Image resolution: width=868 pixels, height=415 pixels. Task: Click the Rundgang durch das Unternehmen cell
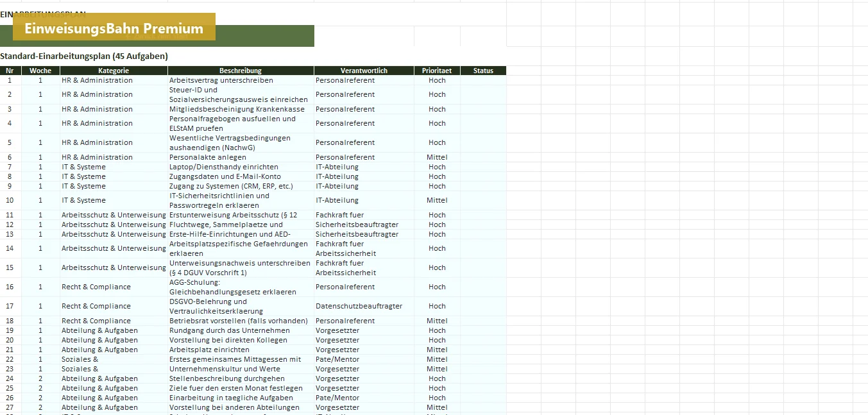pos(241,330)
